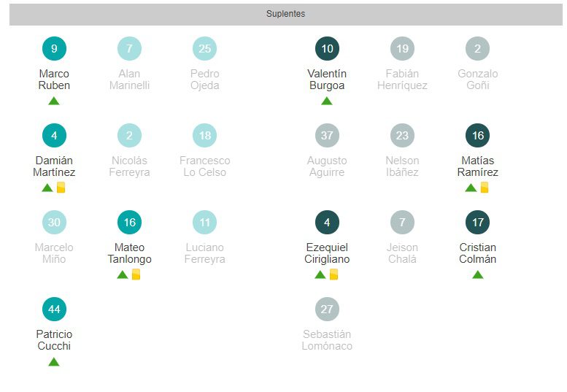567x392 pixels.
Task: Click the green substitution arrow under Valentín Burgoa
Action: (327, 101)
